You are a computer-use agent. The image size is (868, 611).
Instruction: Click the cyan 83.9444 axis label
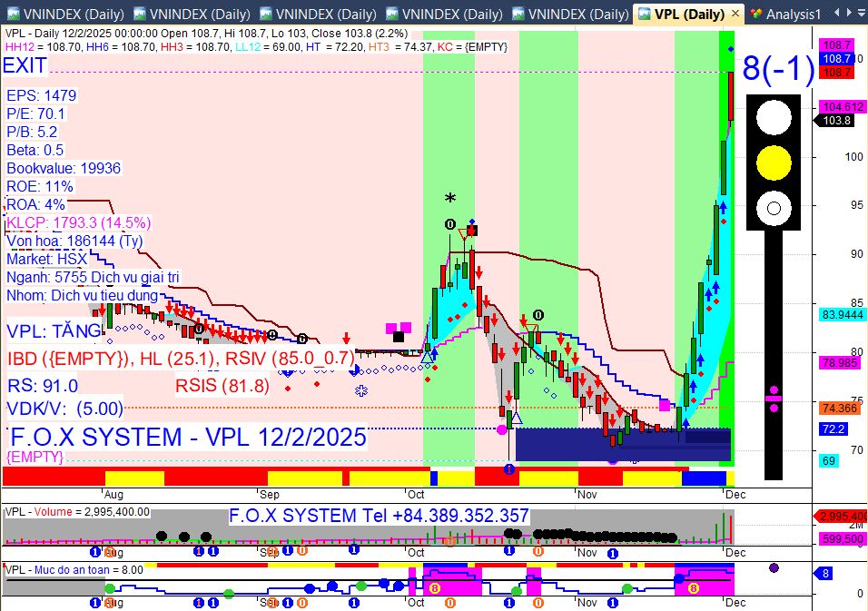(x=843, y=314)
